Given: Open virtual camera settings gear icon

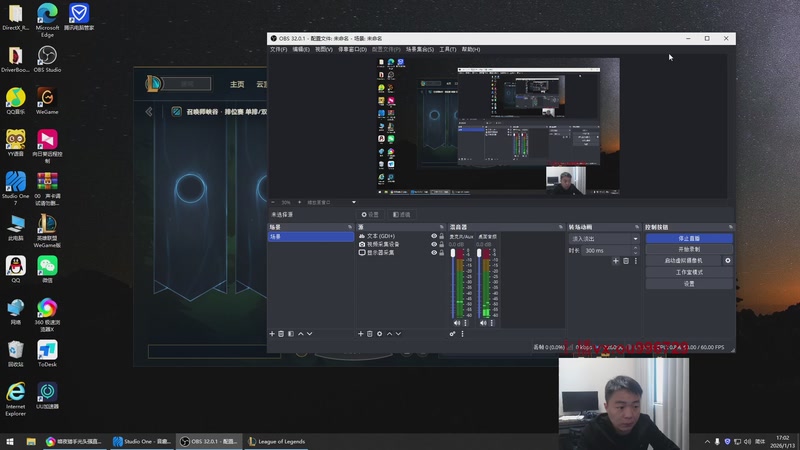Looking at the screenshot, I should click(x=728, y=260).
